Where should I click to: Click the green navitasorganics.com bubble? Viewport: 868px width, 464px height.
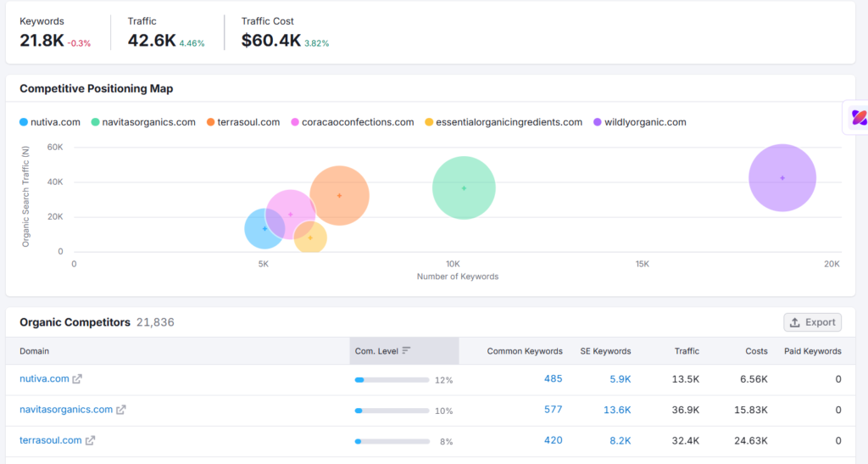[464, 187]
